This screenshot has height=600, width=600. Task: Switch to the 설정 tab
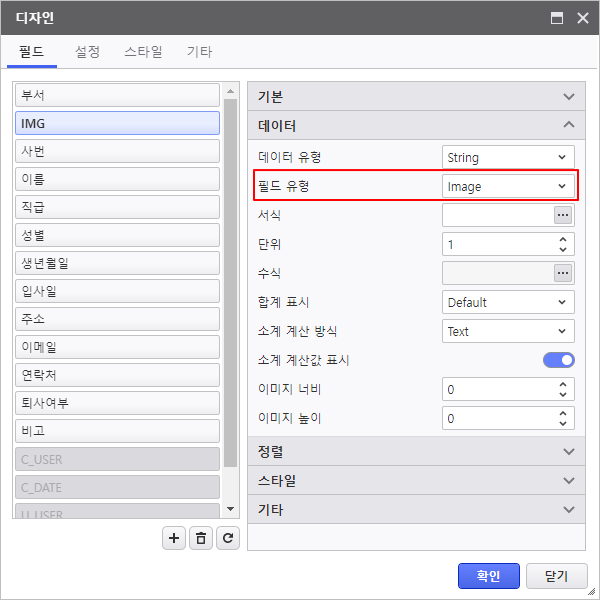click(88, 52)
